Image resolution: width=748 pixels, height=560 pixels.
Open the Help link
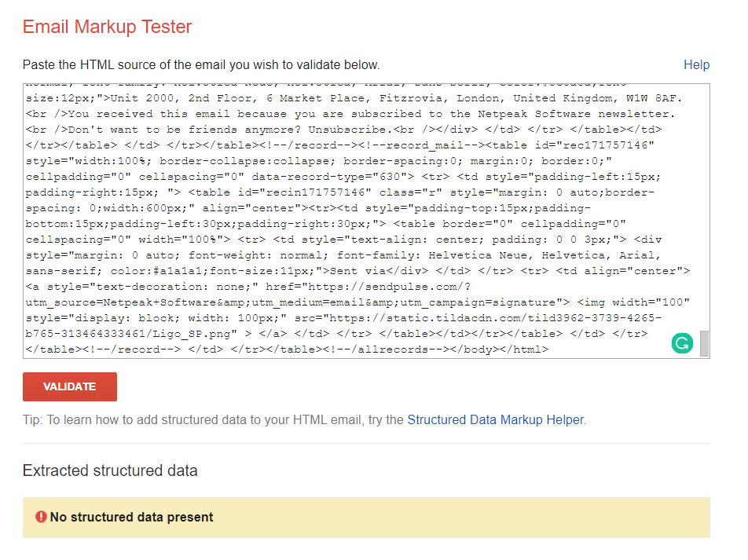coord(696,65)
